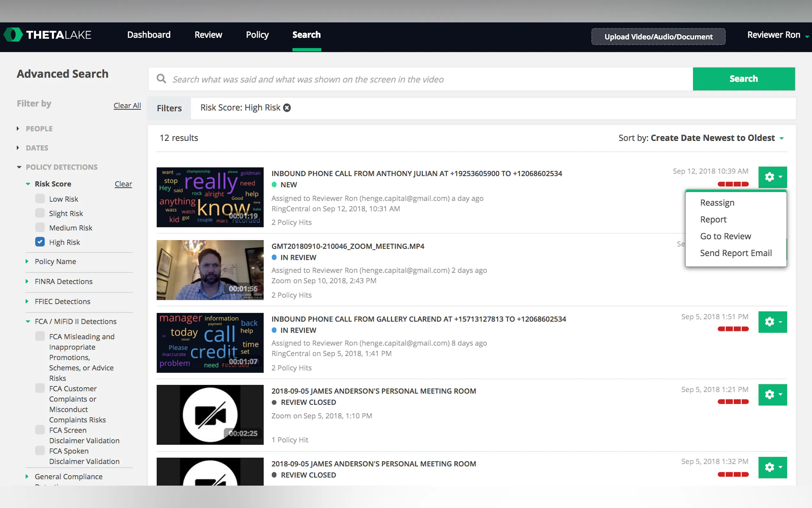Check FCA Screen Disclaimer Validation box
Viewport: 812px width, 508px height.
[40, 430]
